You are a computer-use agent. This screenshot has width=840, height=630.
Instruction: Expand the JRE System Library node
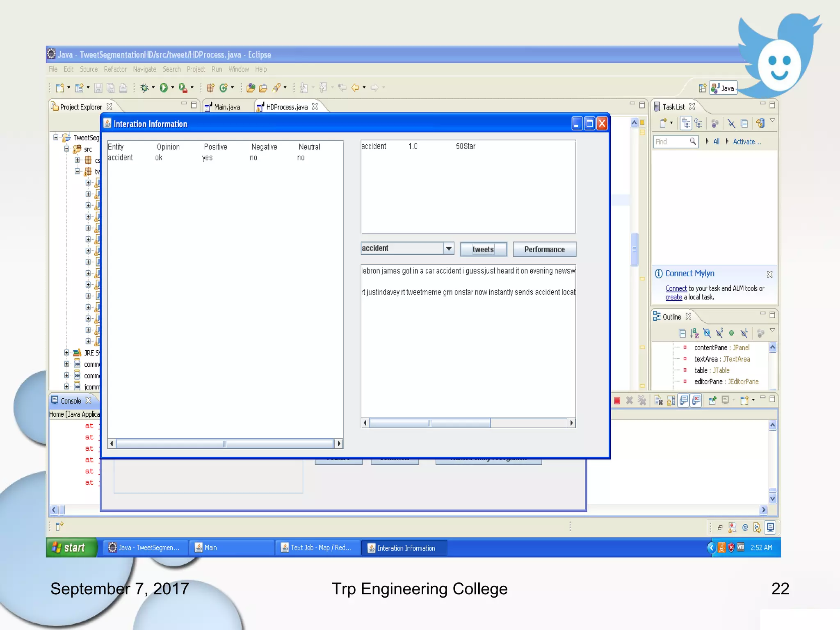[x=66, y=353]
